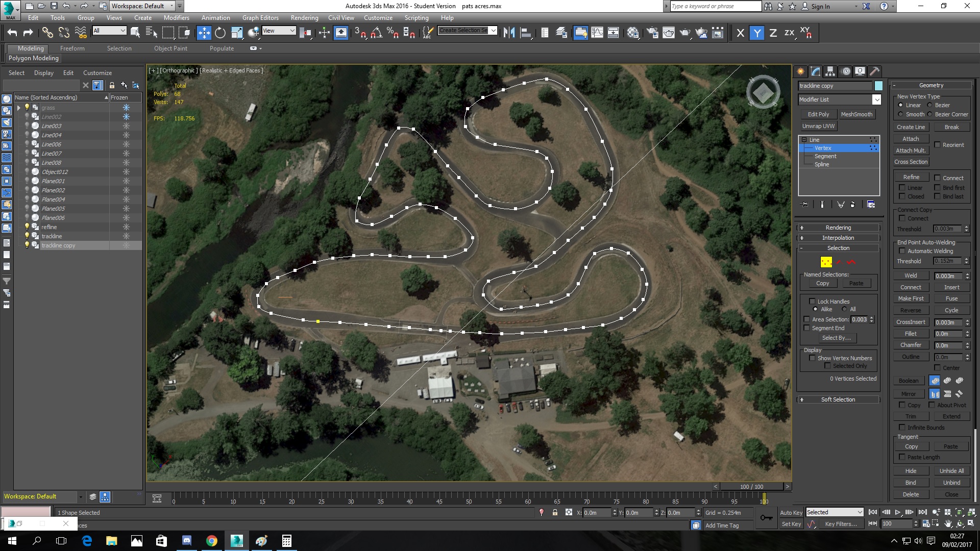Toggle selection lock padlock in status bar
Viewport: 980px width, 551px height.
point(555,512)
